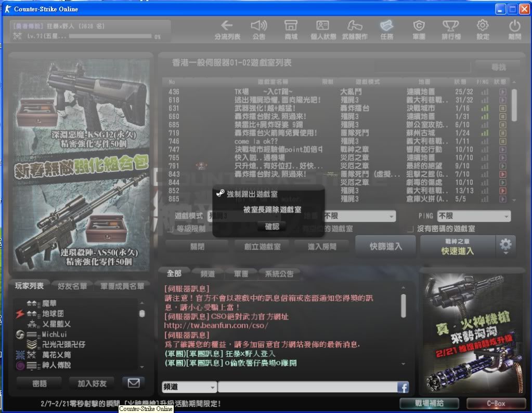The width and height of the screenshot is (532, 413).
Task: Switch to the 軍團 chat tab
Action: (x=241, y=274)
